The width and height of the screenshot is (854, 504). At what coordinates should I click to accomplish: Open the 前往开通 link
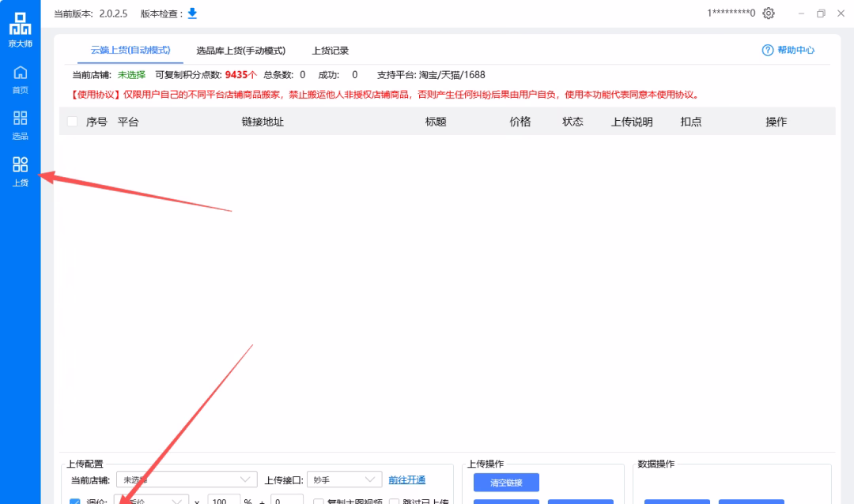tap(407, 479)
